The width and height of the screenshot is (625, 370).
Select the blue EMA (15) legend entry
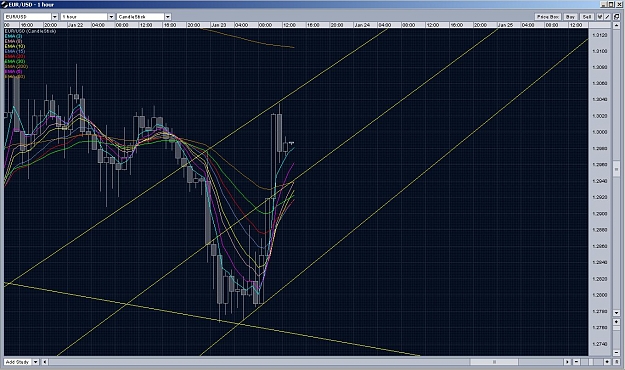15,51
